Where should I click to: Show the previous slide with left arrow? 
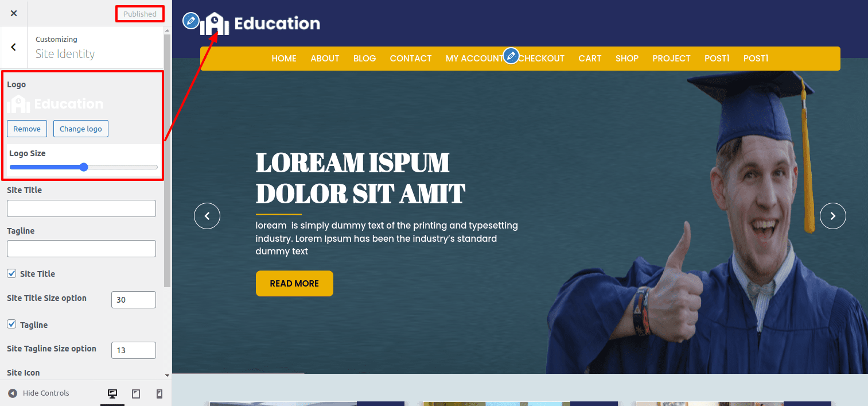pyautogui.click(x=207, y=216)
